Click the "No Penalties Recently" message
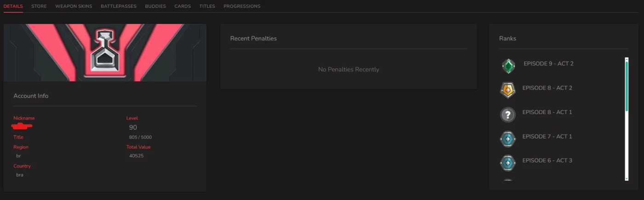The height and width of the screenshot is (200, 644). pos(349,69)
